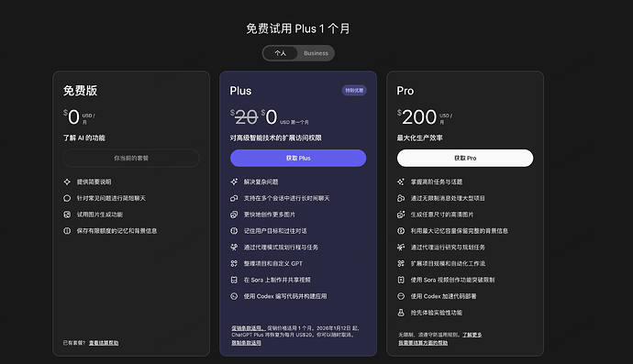Click the text 记住用户目标和过往对话
The image size is (633, 364).
pos(275,231)
